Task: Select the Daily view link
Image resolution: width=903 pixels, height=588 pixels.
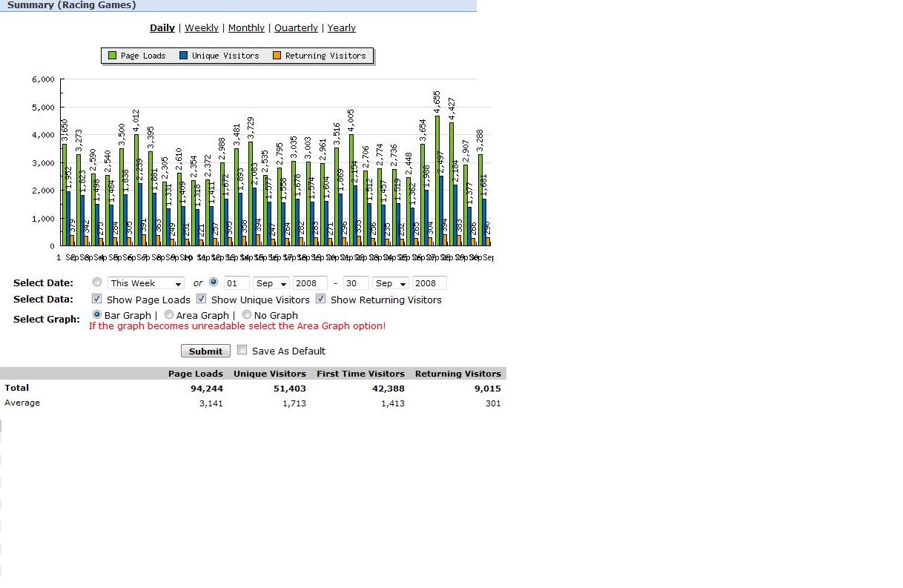Action: point(162,27)
